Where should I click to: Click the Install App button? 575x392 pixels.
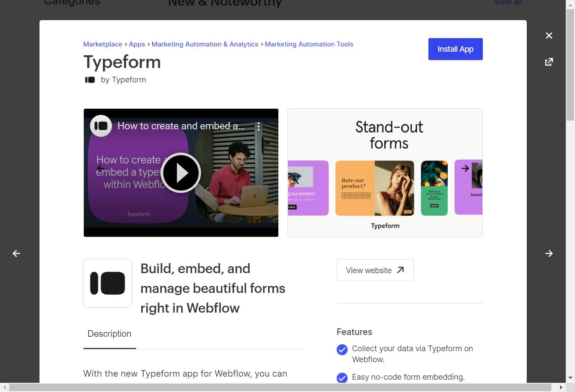(x=455, y=49)
